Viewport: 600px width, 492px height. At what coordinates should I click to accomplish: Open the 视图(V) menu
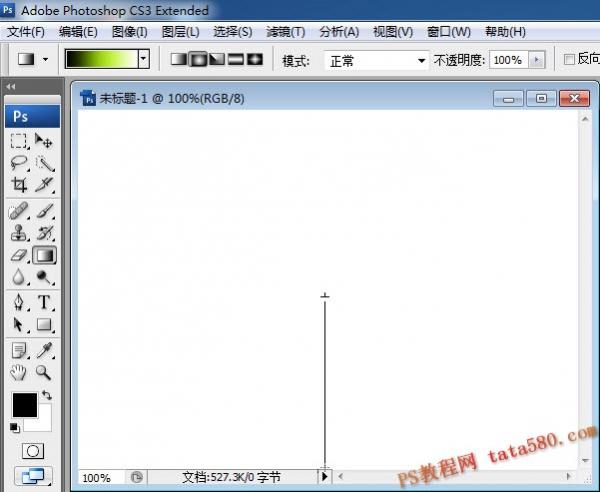pos(393,32)
